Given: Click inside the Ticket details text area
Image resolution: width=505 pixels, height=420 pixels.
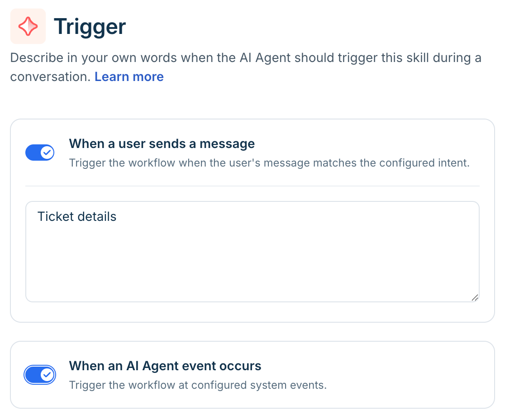Looking at the screenshot, I should (x=252, y=252).
